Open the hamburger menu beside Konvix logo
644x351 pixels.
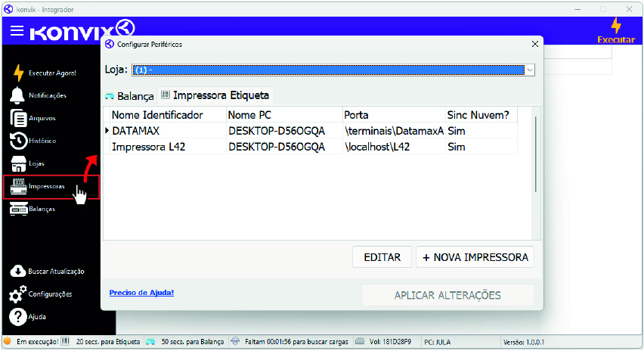17,30
